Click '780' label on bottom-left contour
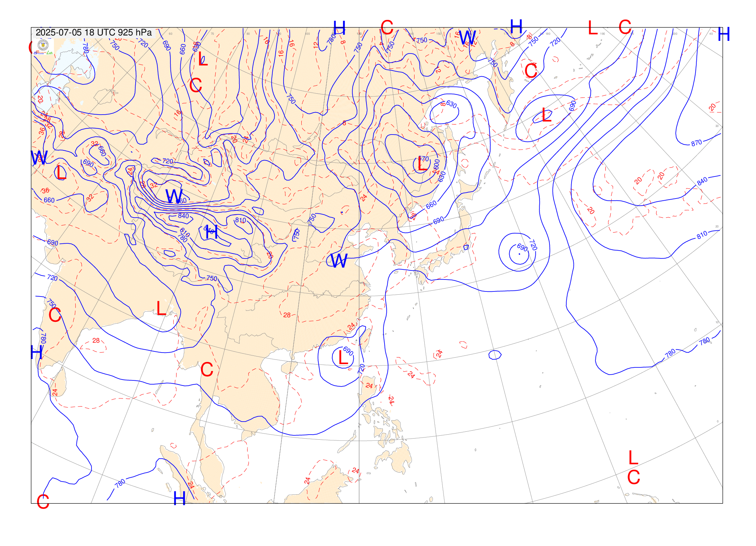Screen dimensions: 756x546 [x=120, y=483]
